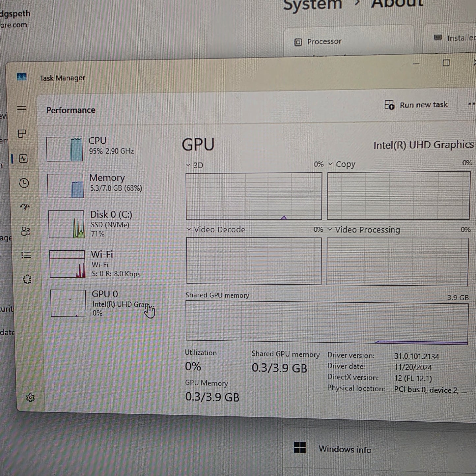Open the Services icon in sidebar
The height and width of the screenshot is (476, 476).
27,279
